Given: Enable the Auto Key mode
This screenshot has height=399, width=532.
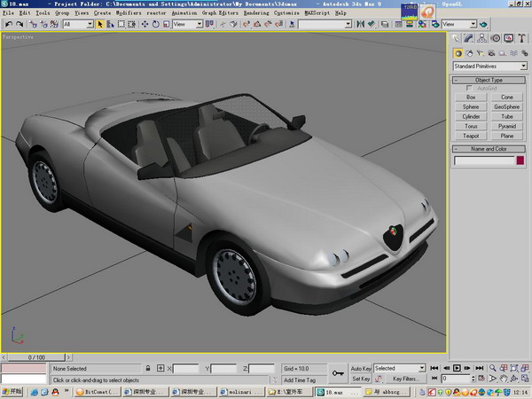Looking at the screenshot, I should 361,368.
